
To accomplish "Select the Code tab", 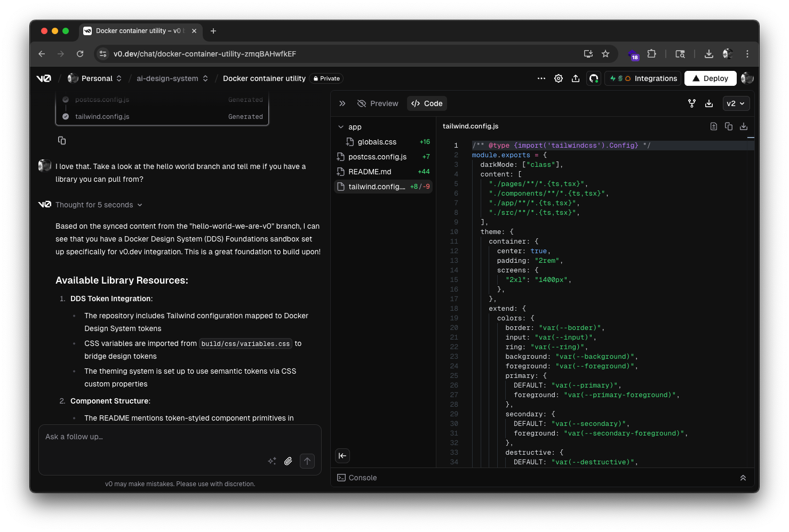I will tap(426, 103).
